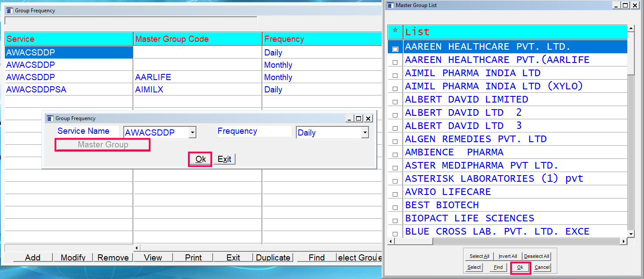Click the Remove button

click(x=113, y=257)
